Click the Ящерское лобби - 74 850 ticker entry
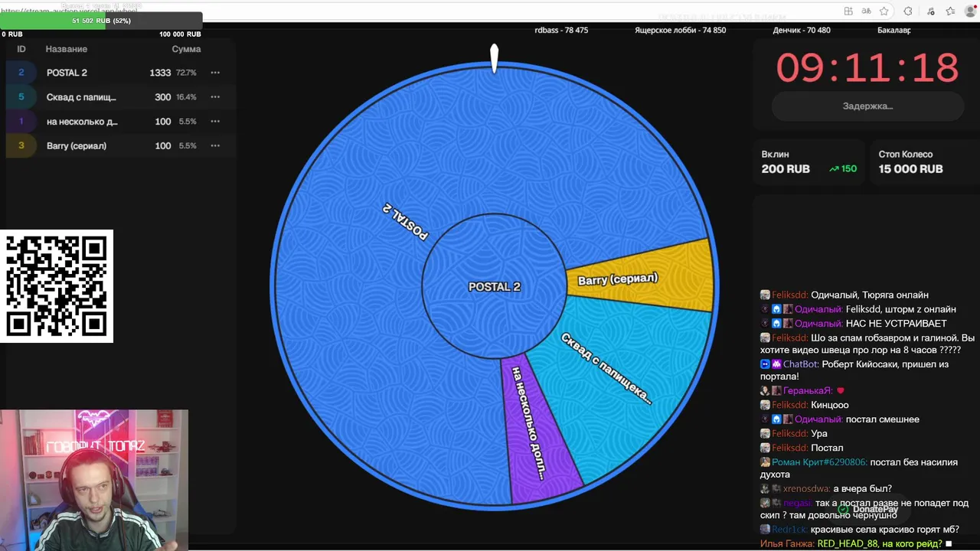 tap(680, 31)
